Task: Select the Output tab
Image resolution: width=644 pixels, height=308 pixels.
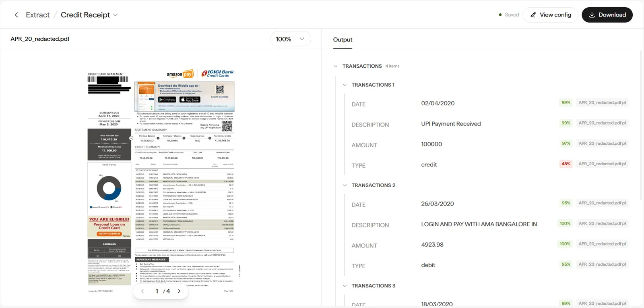Action: pyautogui.click(x=343, y=40)
